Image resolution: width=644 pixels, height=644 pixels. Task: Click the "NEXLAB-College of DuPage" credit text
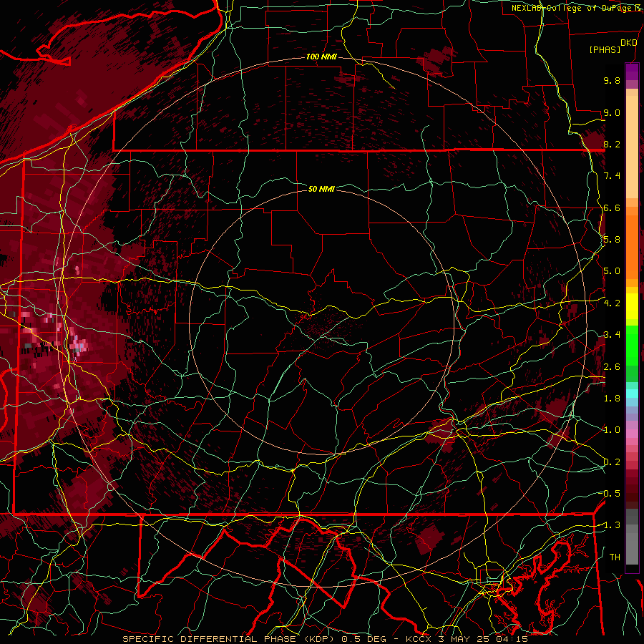573,8
